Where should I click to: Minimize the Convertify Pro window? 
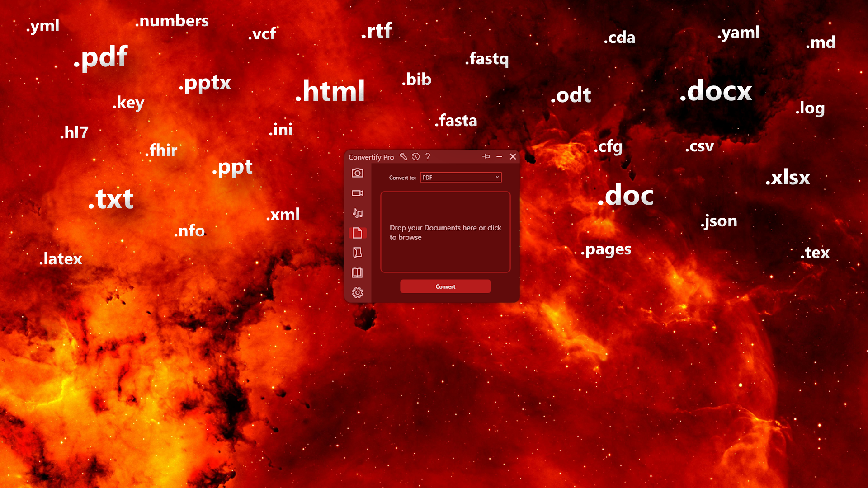coord(499,156)
